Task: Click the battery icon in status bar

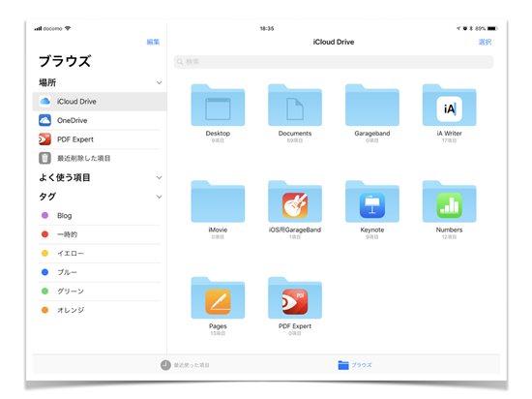Action: (x=492, y=28)
